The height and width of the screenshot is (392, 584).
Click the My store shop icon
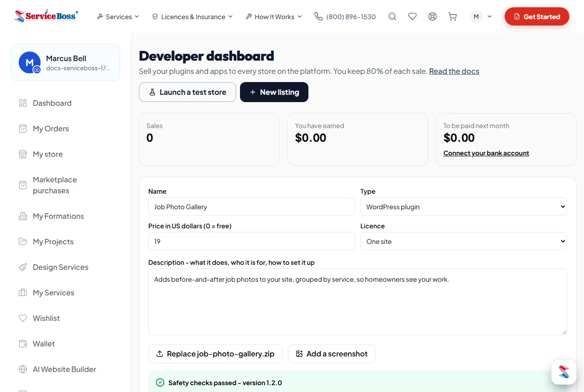pyautogui.click(x=23, y=154)
